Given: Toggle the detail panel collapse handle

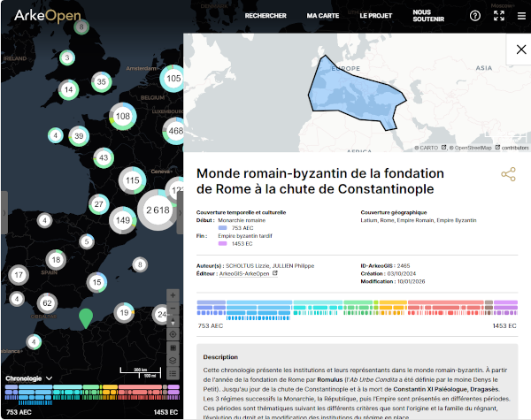Looking at the screenshot, I should click(180, 212).
